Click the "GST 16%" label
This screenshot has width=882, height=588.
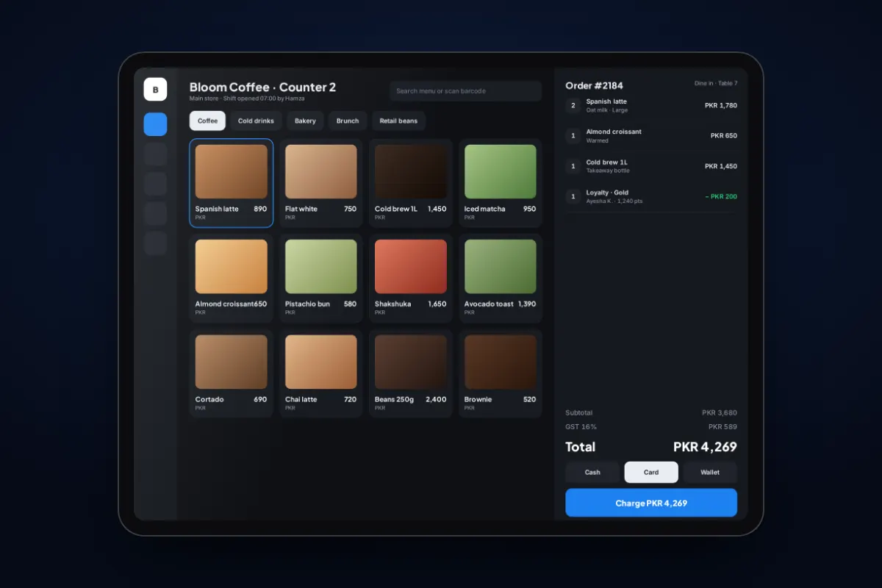pyautogui.click(x=581, y=426)
